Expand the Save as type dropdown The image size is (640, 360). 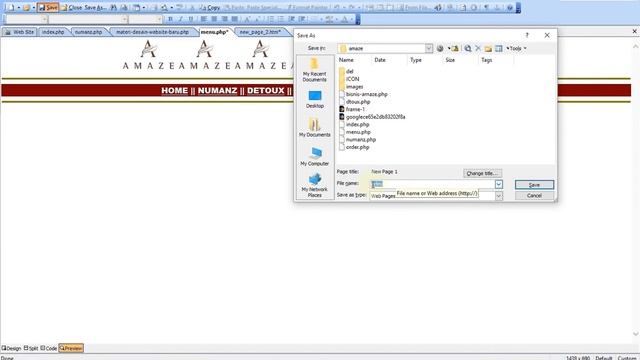[498, 196]
